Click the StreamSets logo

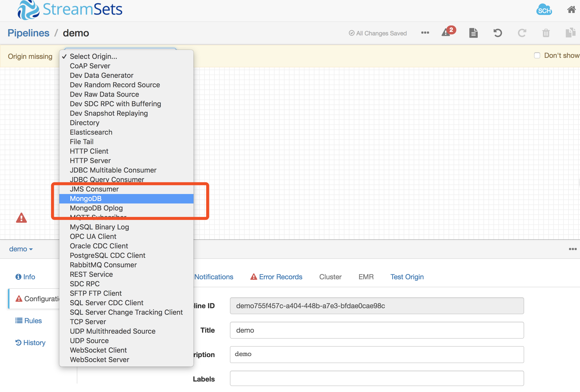pos(70,10)
